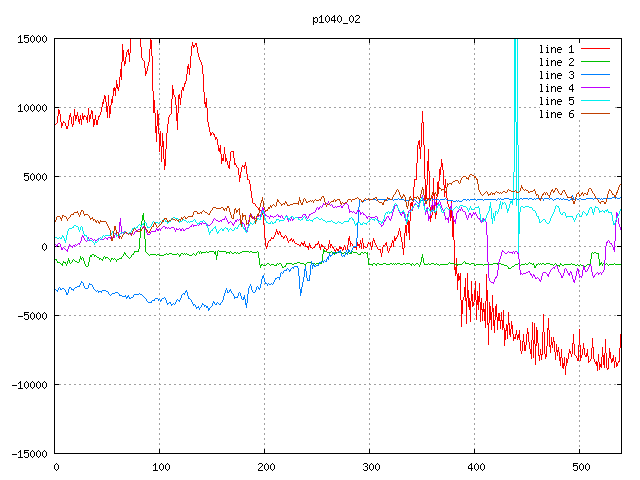The height and width of the screenshot is (480, 640).
Task: Click the 5000 y-axis tick label
Action: (33, 177)
